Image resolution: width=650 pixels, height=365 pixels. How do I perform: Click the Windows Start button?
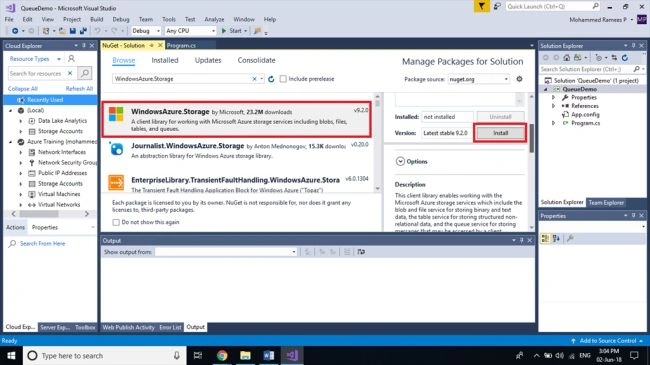11,355
